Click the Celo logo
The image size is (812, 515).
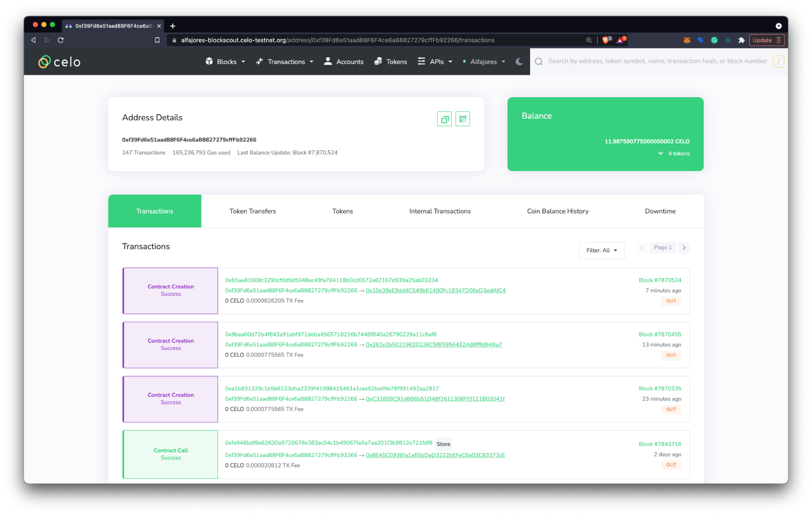point(59,61)
